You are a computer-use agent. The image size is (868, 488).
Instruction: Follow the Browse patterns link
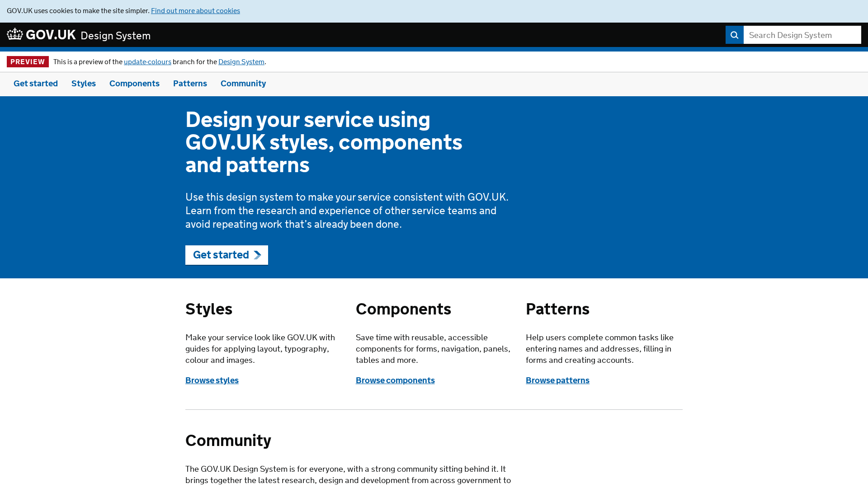557,380
